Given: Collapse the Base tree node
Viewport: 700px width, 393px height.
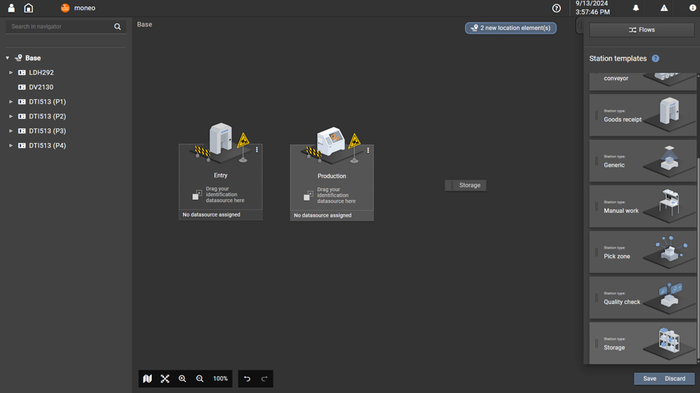Looking at the screenshot, I should [x=8, y=58].
